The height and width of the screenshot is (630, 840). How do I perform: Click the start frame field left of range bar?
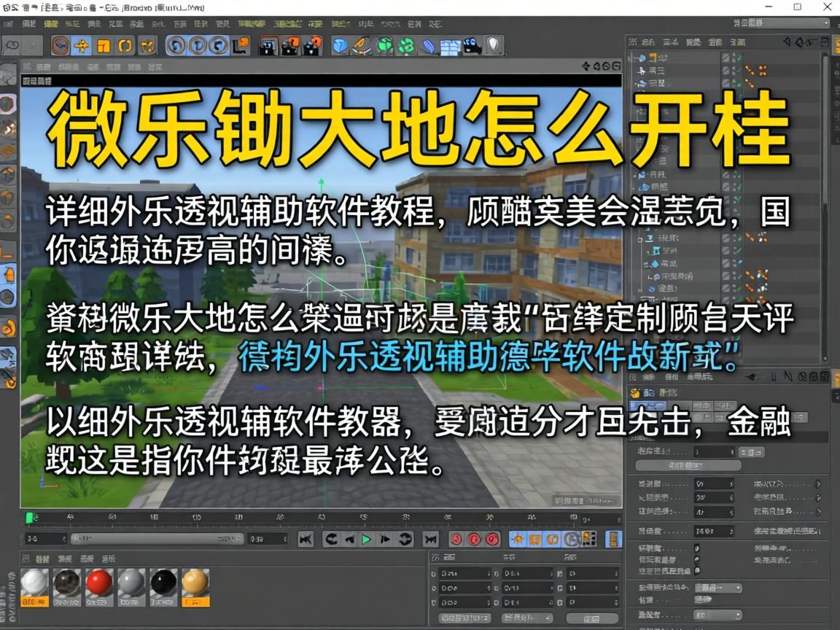(x=45, y=539)
